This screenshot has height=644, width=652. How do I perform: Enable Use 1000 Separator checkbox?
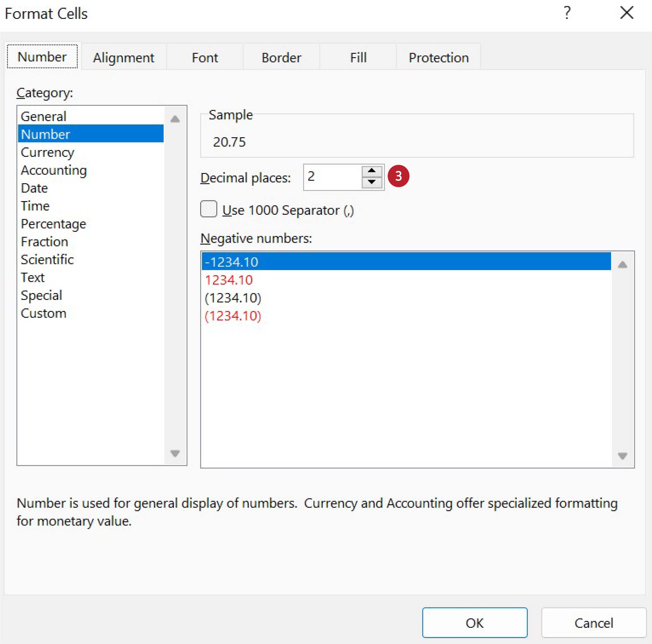[209, 209]
